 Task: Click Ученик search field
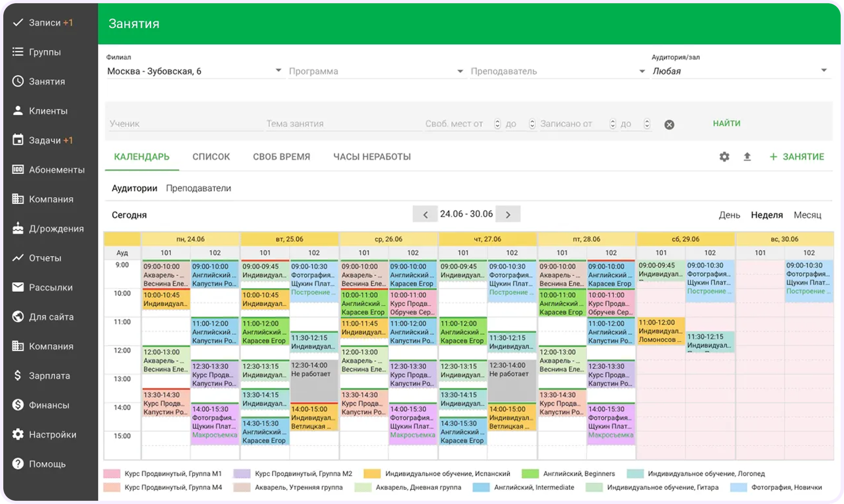186,124
